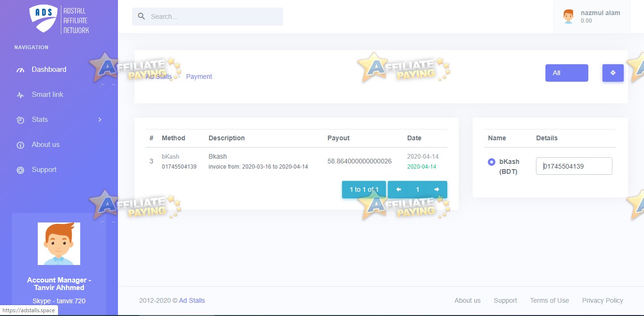Click the 1 to 1 of 1 button
644x316 pixels.
364,189
